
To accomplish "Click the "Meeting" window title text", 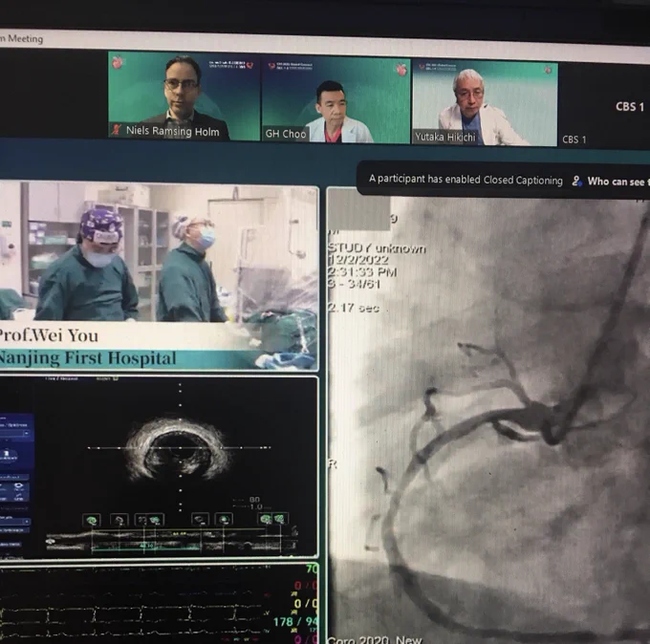I will point(25,38).
